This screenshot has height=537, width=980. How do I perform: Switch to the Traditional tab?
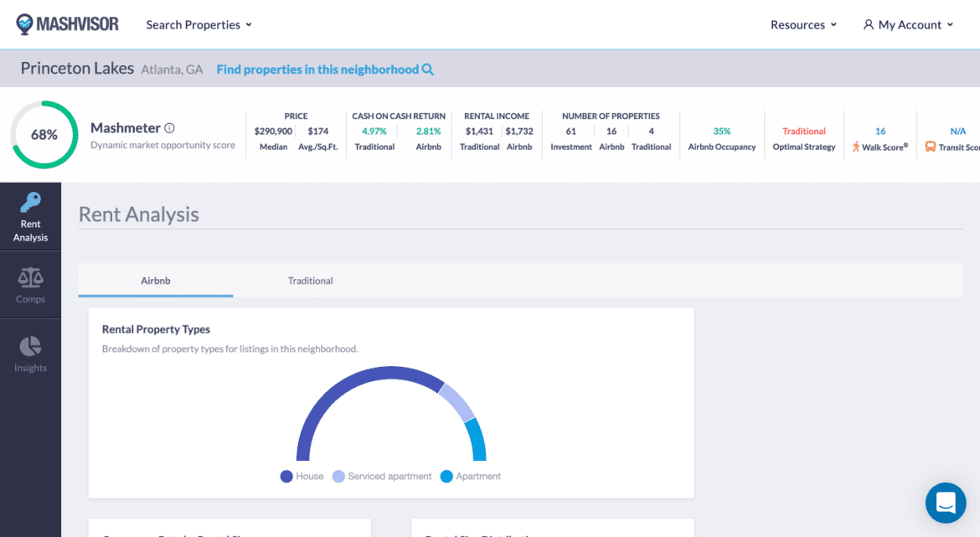311,281
